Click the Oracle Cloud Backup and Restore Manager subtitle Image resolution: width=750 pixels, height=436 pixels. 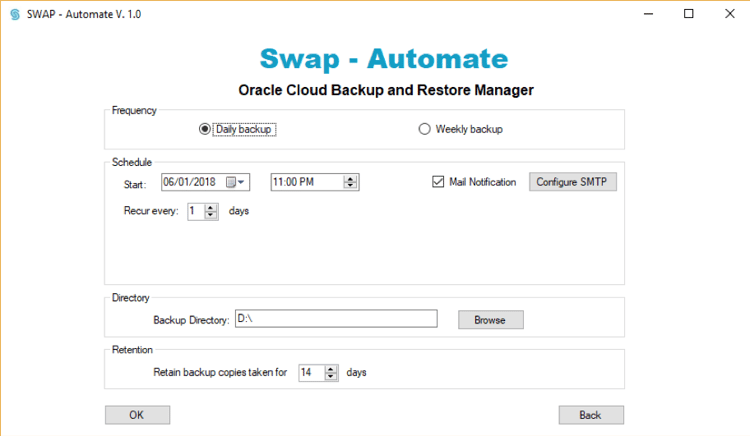point(386,90)
